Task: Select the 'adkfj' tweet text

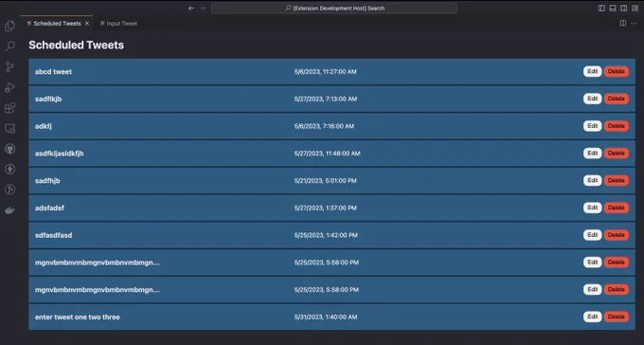Action: pos(44,126)
